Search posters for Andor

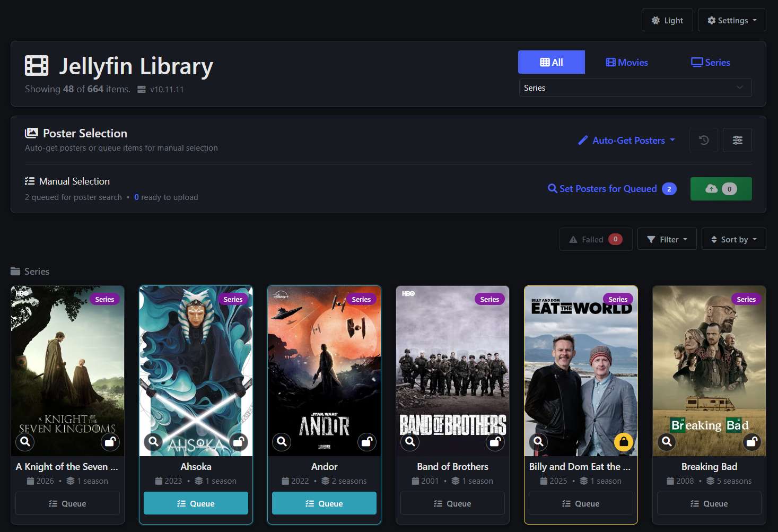282,441
